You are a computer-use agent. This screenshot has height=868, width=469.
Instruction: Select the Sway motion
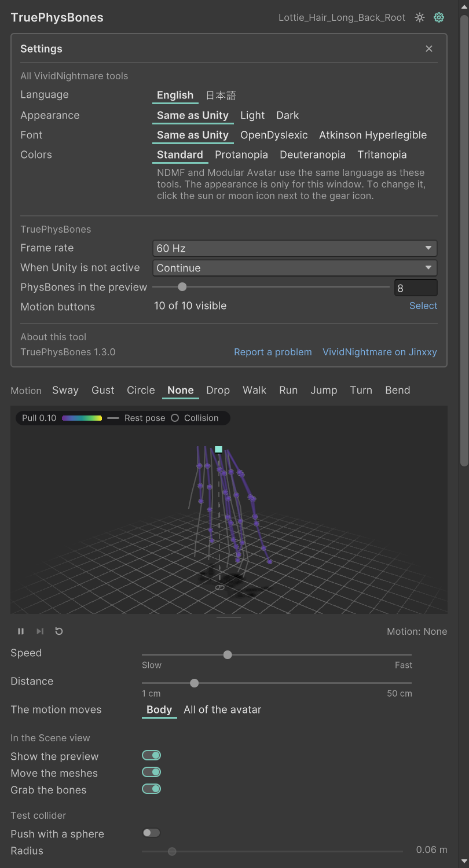pyautogui.click(x=65, y=390)
